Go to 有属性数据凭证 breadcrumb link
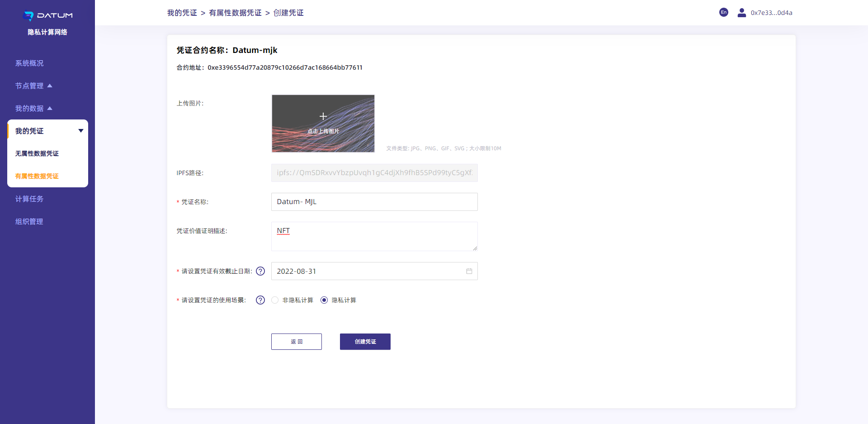Image resolution: width=868 pixels, height=424 pixels. point(235,13)
